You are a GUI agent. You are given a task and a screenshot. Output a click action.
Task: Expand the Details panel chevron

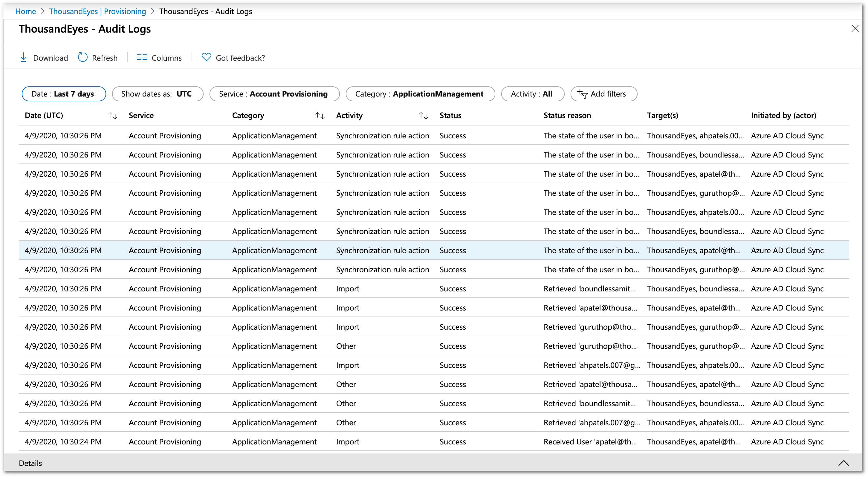pyautogui.click(x=843, y=463)
